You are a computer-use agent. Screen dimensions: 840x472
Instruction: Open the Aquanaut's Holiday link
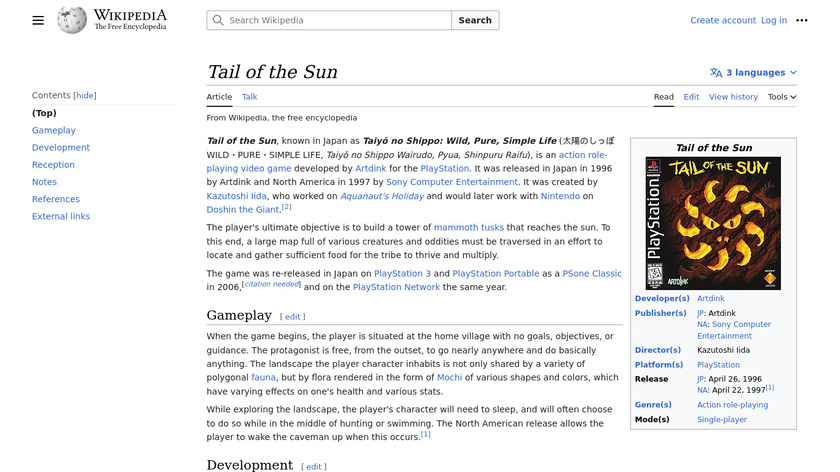(382, 196)
